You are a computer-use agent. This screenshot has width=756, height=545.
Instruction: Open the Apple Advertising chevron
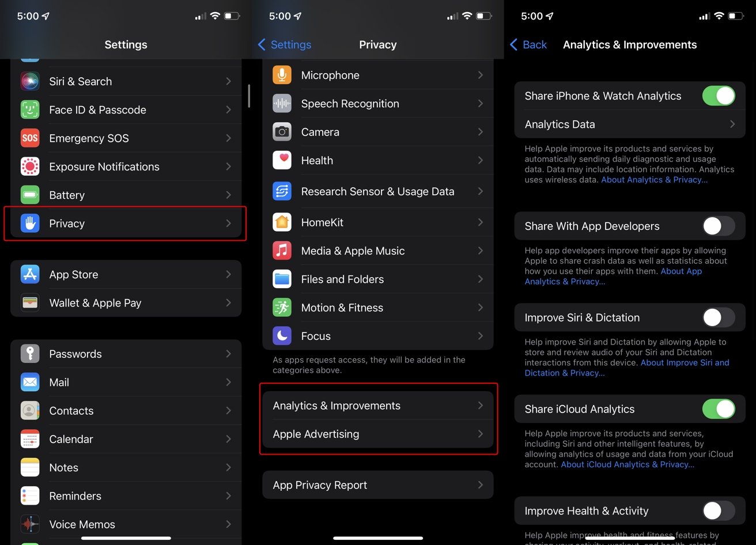[x=479, y=434]
